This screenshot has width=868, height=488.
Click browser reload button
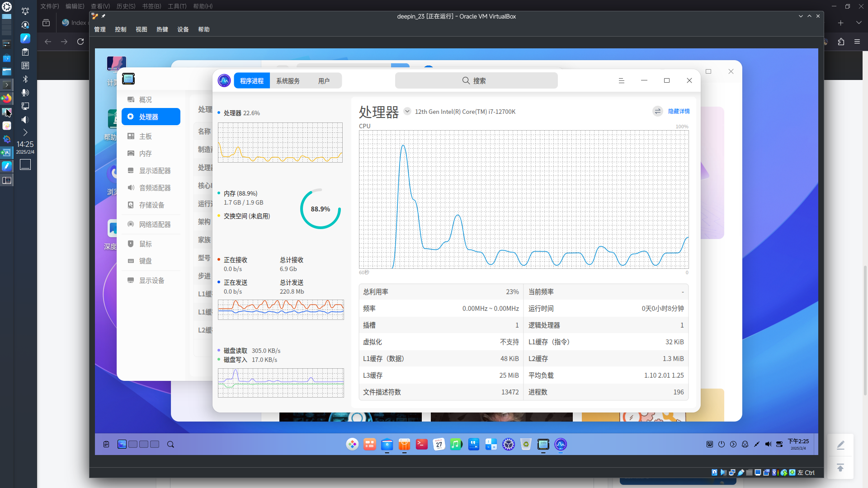tap(80, 42)
